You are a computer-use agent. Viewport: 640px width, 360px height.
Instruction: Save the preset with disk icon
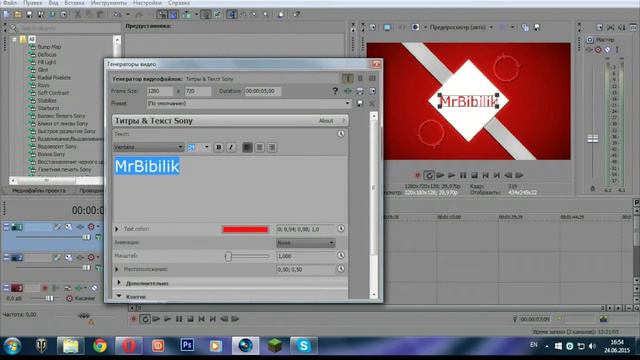coord(360,104)
